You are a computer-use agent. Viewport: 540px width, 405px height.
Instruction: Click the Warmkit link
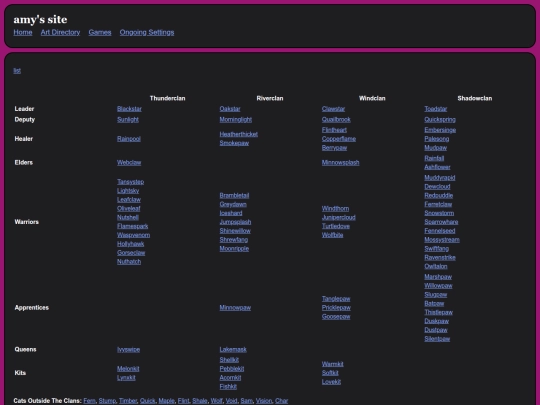(333, 364)
